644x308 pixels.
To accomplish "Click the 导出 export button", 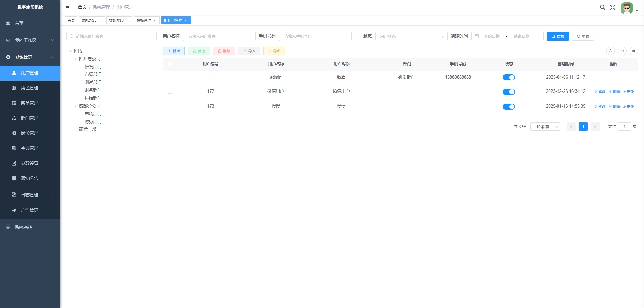I will tap(274, 51).
